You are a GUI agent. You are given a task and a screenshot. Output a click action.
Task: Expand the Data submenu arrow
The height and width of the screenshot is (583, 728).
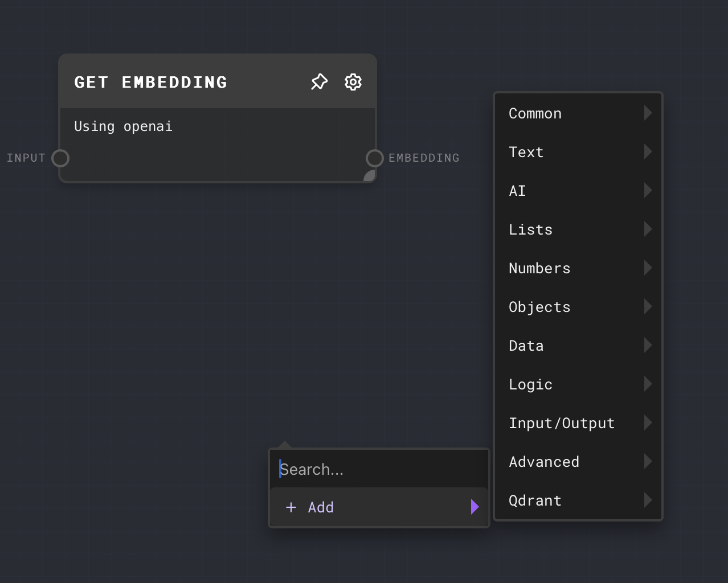pyautogui.click(x=648, y=345)
